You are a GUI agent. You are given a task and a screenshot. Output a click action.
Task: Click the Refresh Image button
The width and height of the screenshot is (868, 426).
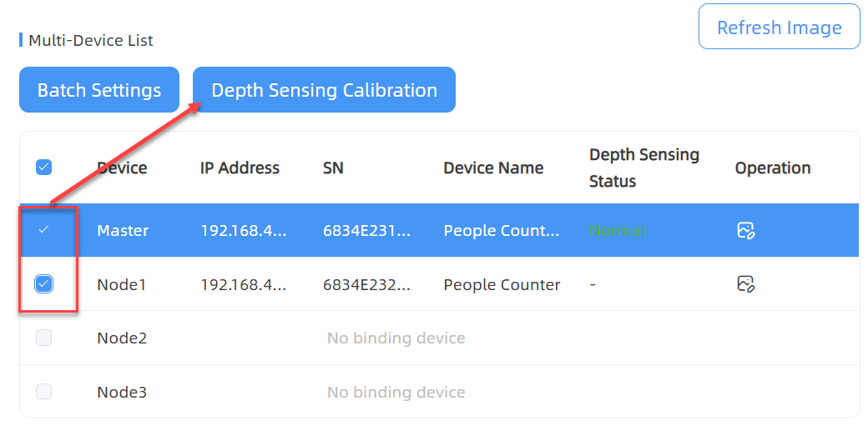coord(780,27)
